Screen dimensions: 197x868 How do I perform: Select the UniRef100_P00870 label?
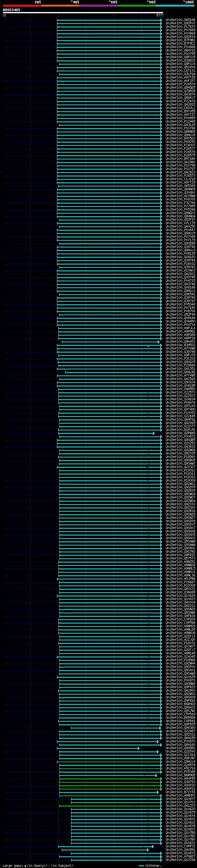pos(180,741)
